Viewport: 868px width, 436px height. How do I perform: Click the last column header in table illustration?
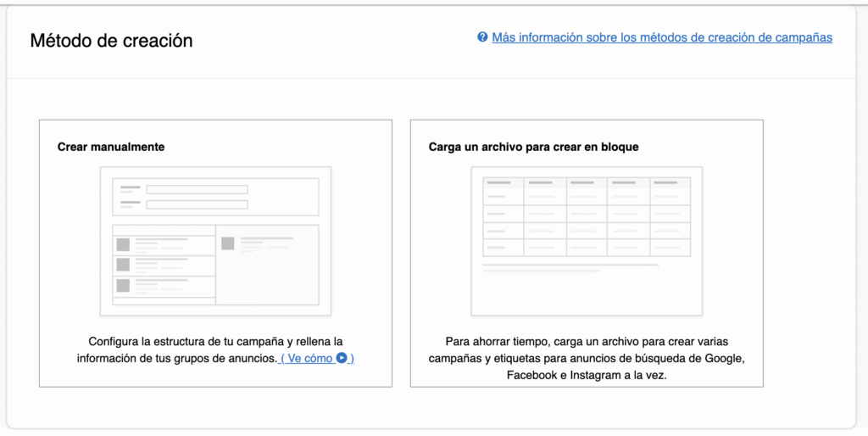(x=670, y=183)
